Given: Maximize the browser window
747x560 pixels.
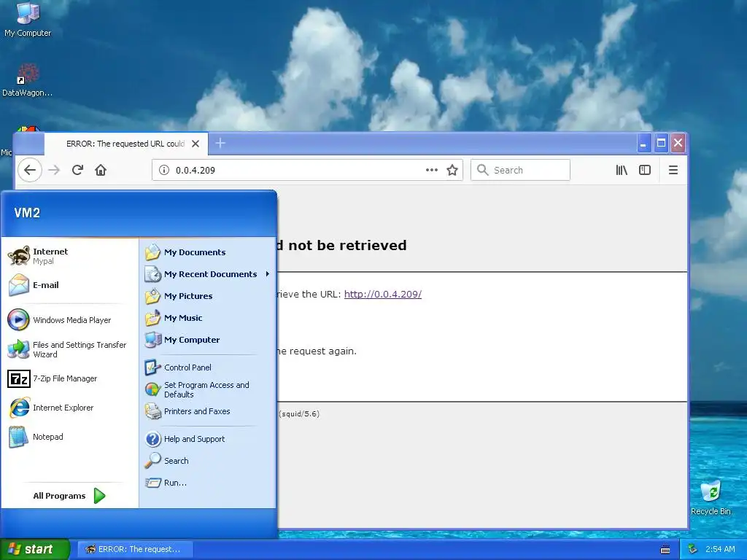Looking at the screenshot, I should click(x=661, y=144).
